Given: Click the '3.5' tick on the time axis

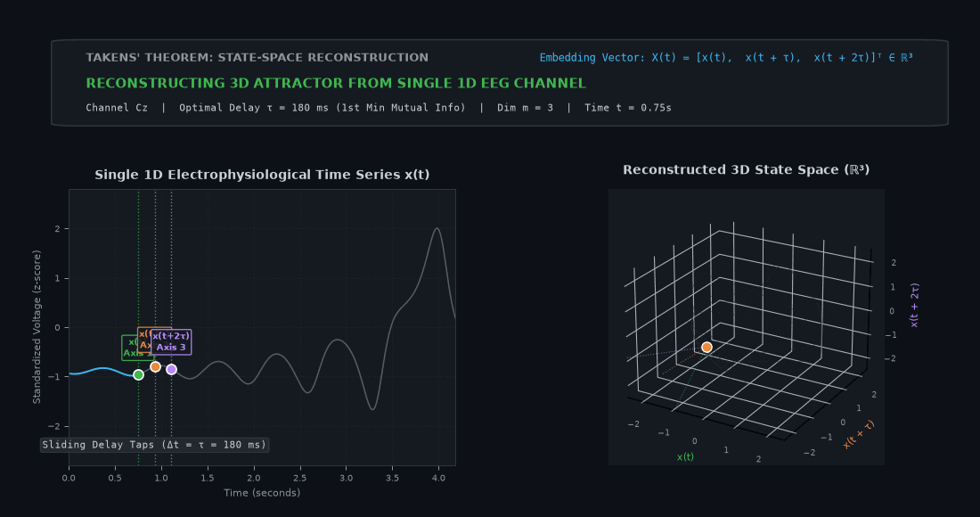Looking at the screenshot, I should click(393, 478).
